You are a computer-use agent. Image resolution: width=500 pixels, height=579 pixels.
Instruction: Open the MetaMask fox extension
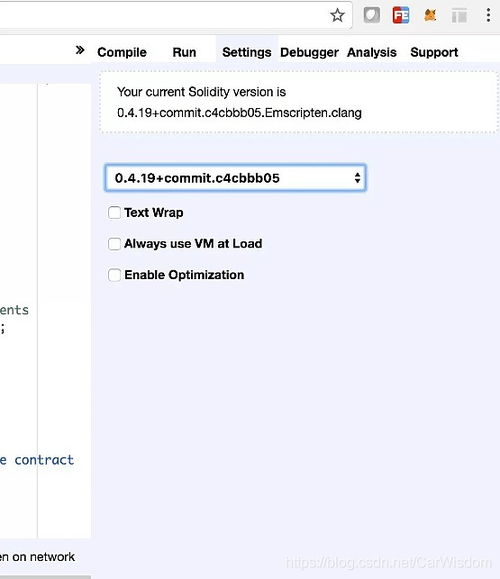tap(430, 16)
